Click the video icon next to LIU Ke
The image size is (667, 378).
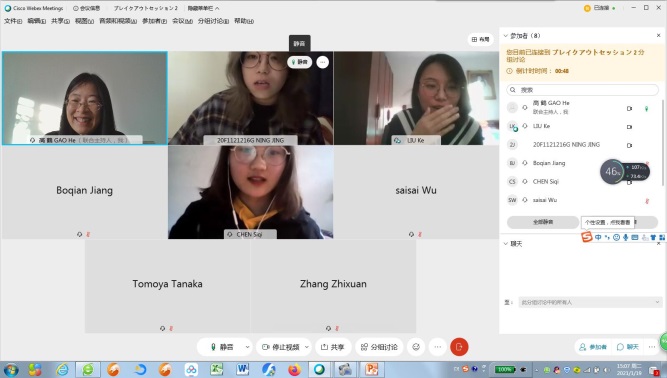click(629, 127)
